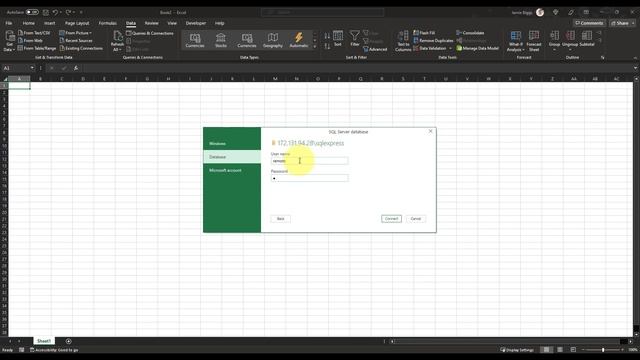This screenshot has width=640, height=360.
Task: Click the Back button in dialog
Action: (280, 219)
